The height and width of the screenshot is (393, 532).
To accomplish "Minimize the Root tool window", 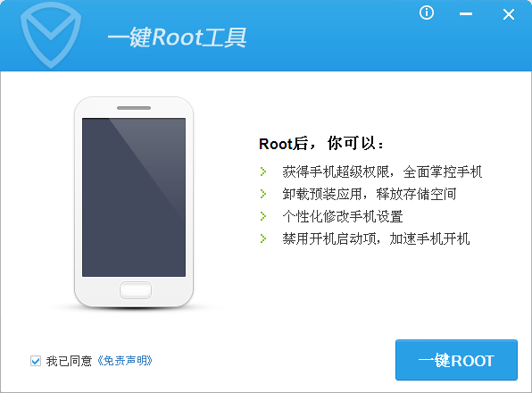I will click(x=466, y=14).
